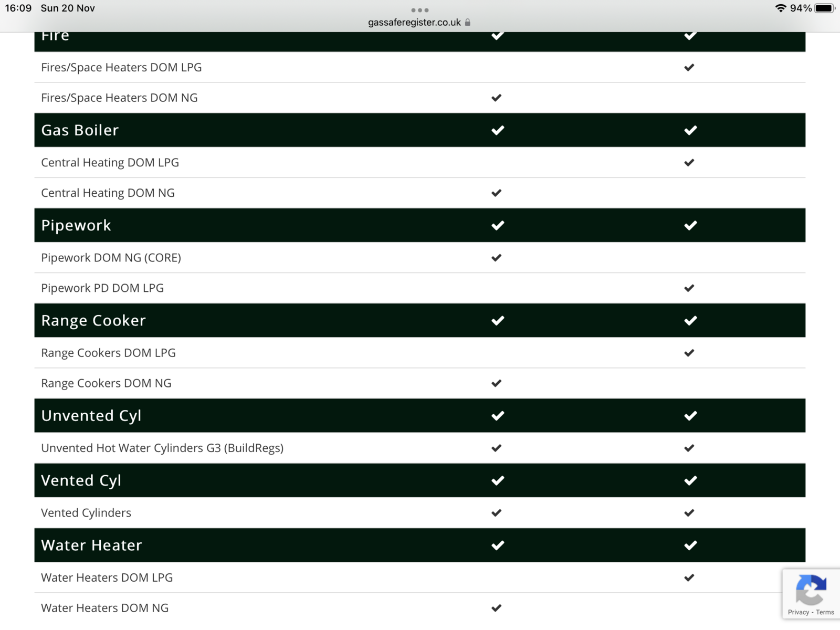Collapse the Unvented Cyl section header
The width and height of the screenshot is (840, 630).
91,416
